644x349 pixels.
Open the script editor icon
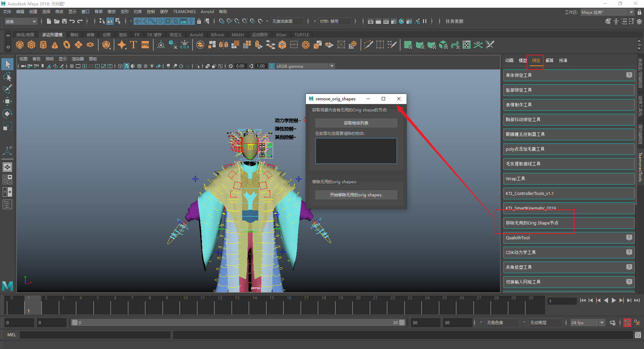(x=638, y=335)
